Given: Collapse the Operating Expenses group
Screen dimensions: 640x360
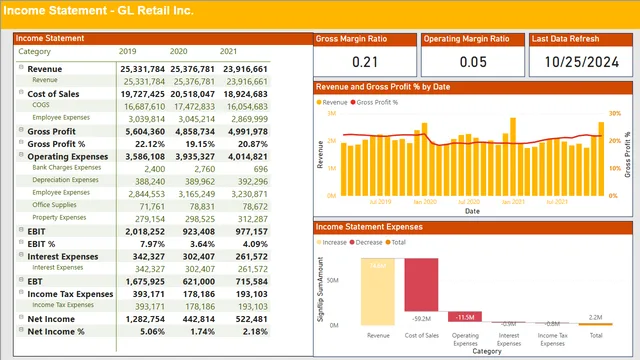Looking at the screenshot, I should [x=21, y=155].
